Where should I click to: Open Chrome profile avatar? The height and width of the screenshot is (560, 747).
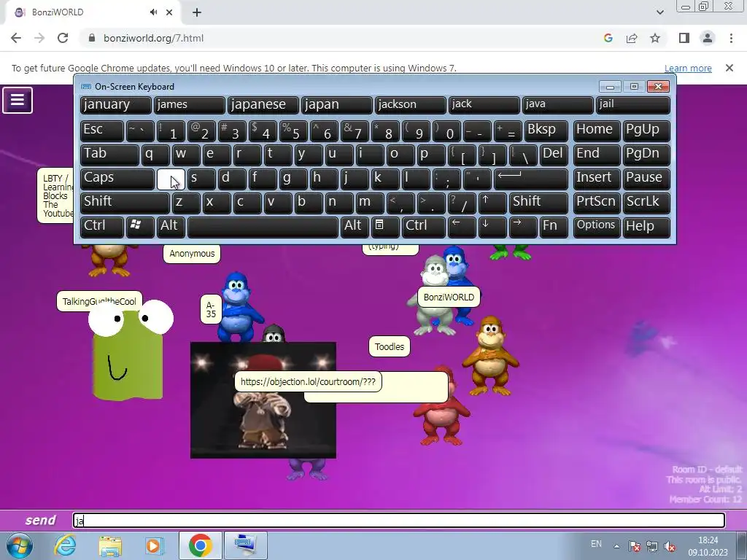(x=708, y=38)
